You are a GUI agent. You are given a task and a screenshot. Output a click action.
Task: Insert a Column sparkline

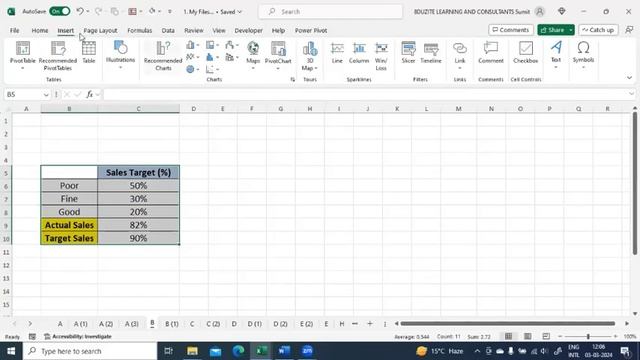359,52
